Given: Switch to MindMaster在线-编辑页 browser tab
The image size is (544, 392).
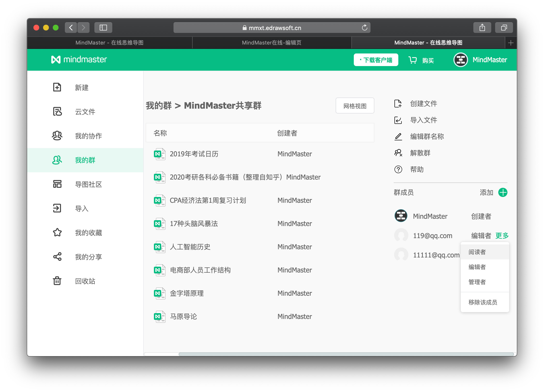Looking at the screenshot, I should pyautogui.click(x=272, y=43).
